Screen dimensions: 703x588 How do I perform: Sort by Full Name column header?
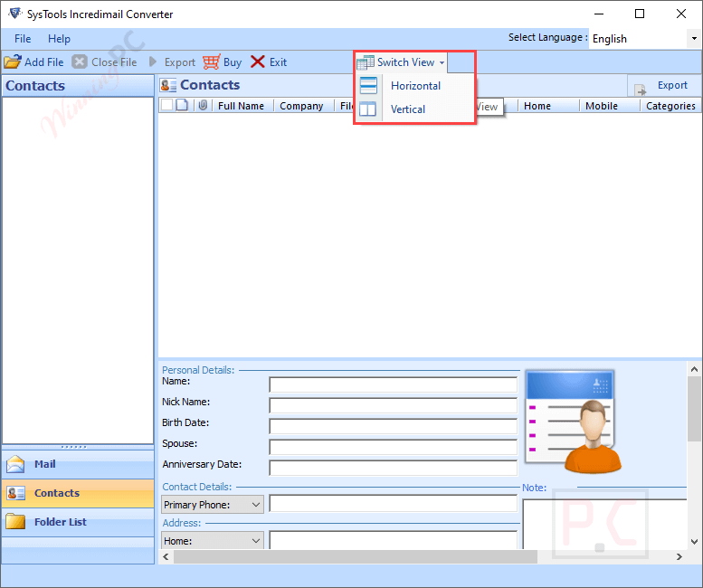click(241, 106)
